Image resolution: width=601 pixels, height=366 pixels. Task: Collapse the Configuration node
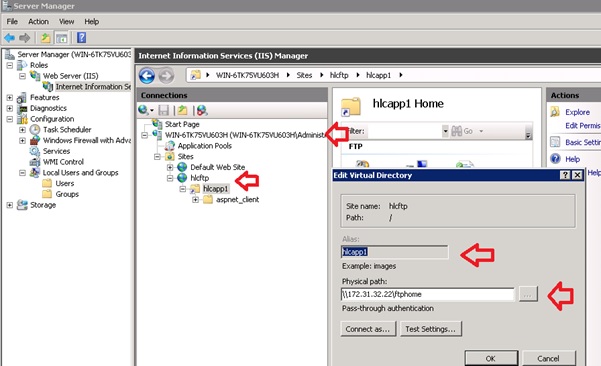(10, 119)
